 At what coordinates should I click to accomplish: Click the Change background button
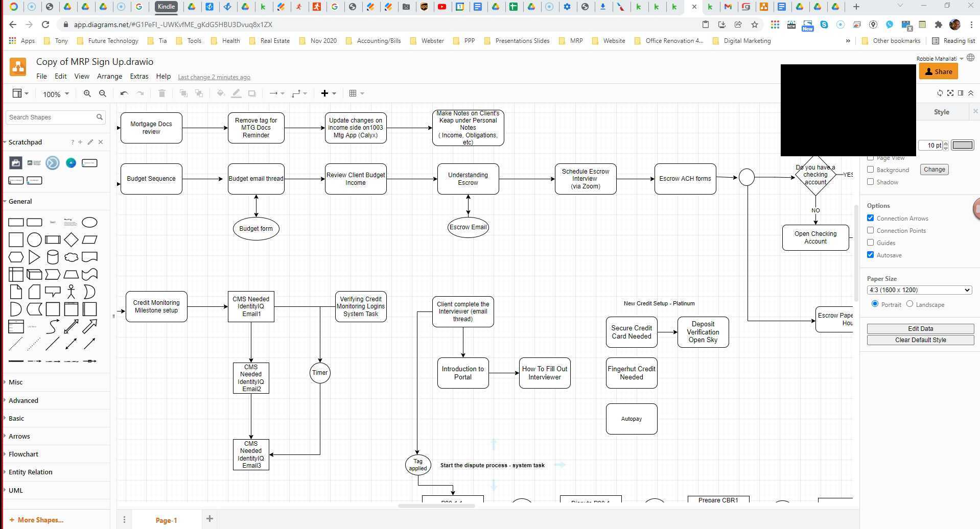click(x=934, y=169)
